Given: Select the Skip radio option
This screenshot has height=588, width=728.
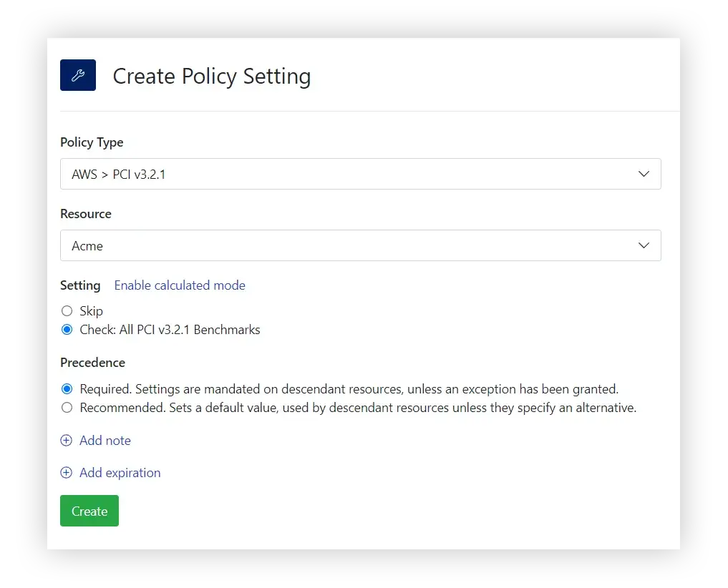Looking at the screenshot, I should pos(67,311).
